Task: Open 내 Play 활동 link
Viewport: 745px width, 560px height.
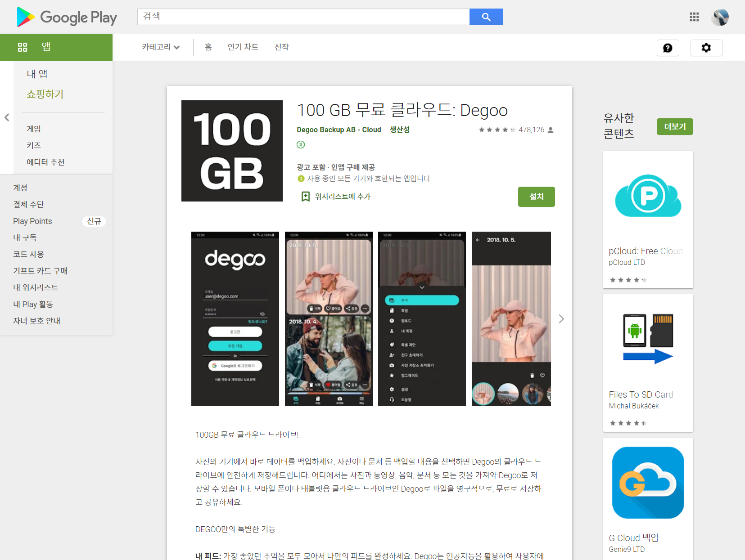Action: pos(33,304)
